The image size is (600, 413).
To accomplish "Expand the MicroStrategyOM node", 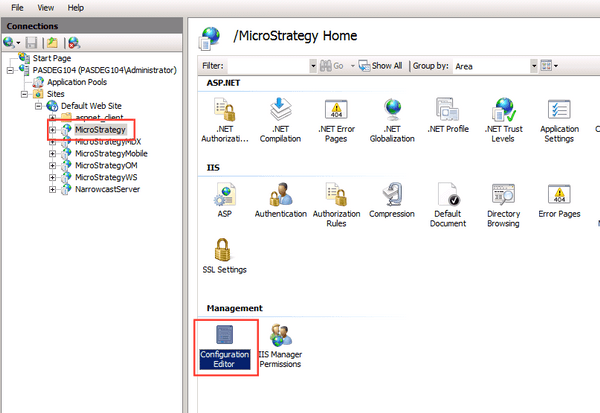I will click(52, 166).
